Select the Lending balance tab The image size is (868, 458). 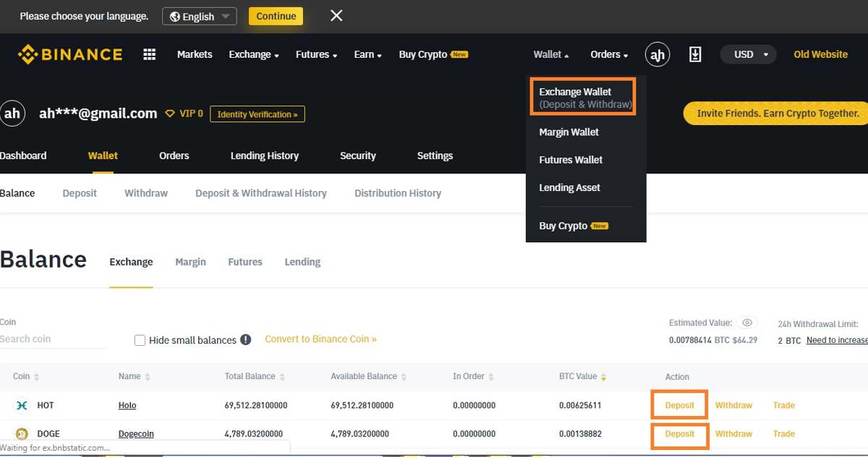[302, 262]
